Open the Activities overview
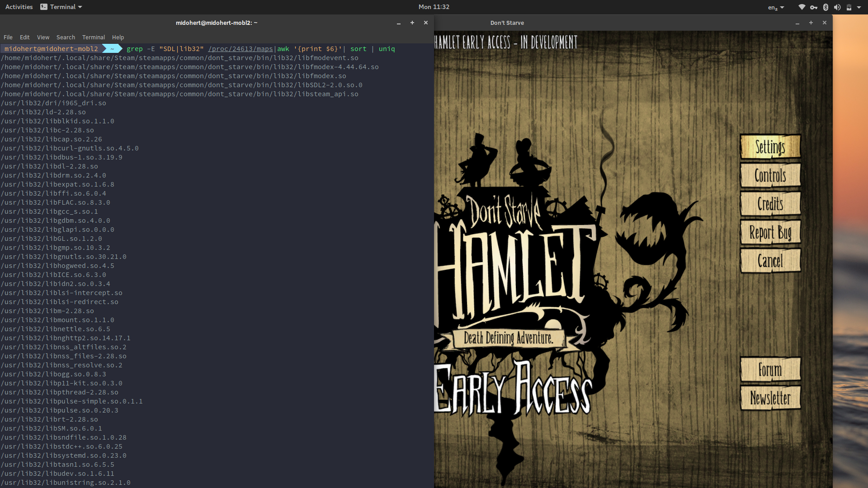The width and height of the screenshot is (868, 488). (19, 7)
